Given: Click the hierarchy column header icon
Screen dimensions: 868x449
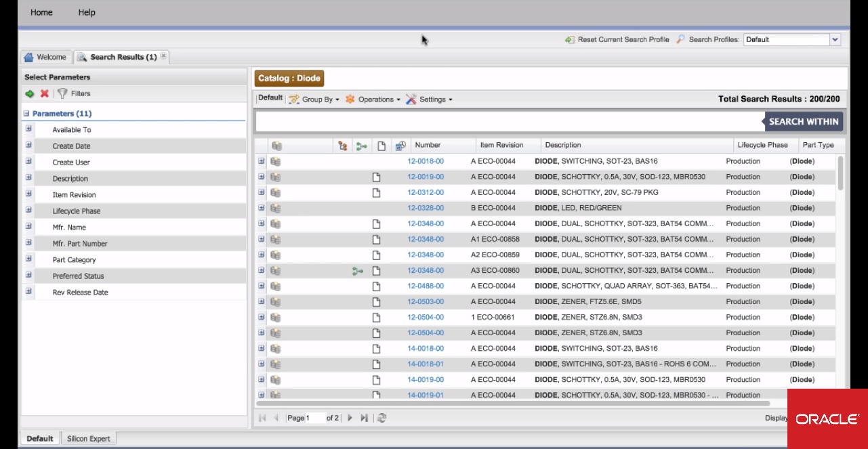Looking at the screenshot, I should pos(343,144).
